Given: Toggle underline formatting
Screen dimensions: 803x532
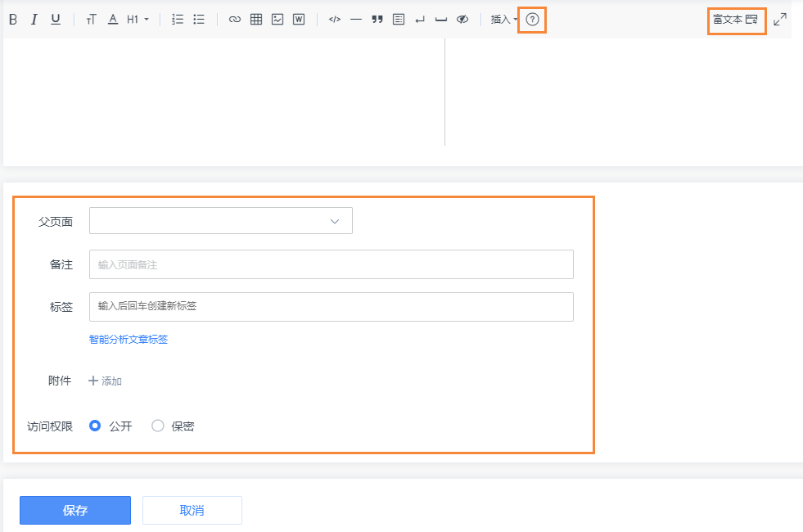Looking at the screenshot, I should 56,20.
